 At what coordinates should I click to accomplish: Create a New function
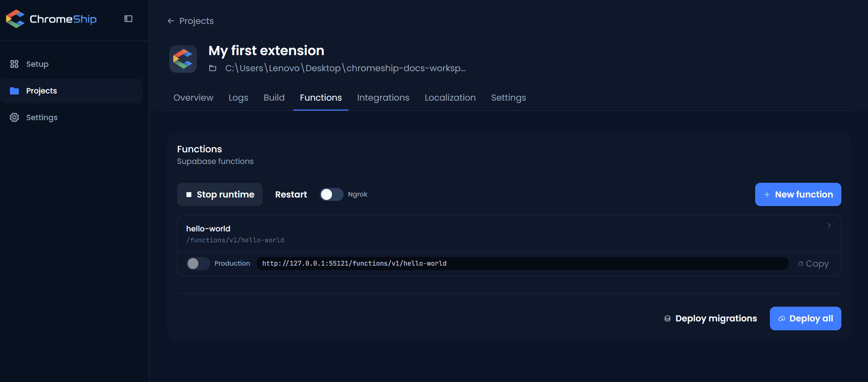798,194
